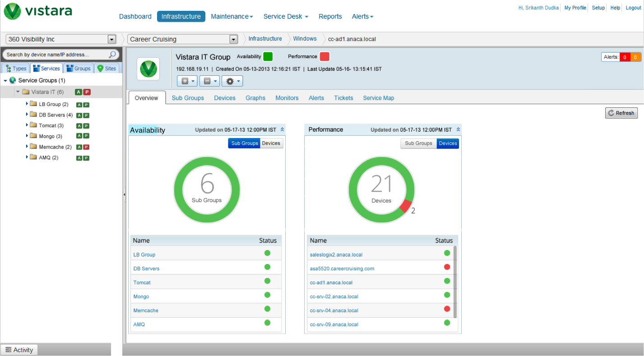Go to the Dashboard page
644x356 pixels.
[135, 16]
